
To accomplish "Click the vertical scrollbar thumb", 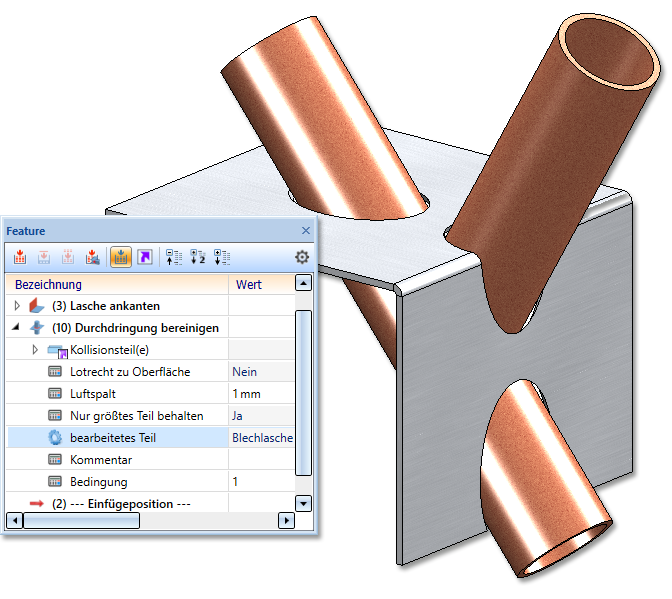I will point(303,393).
